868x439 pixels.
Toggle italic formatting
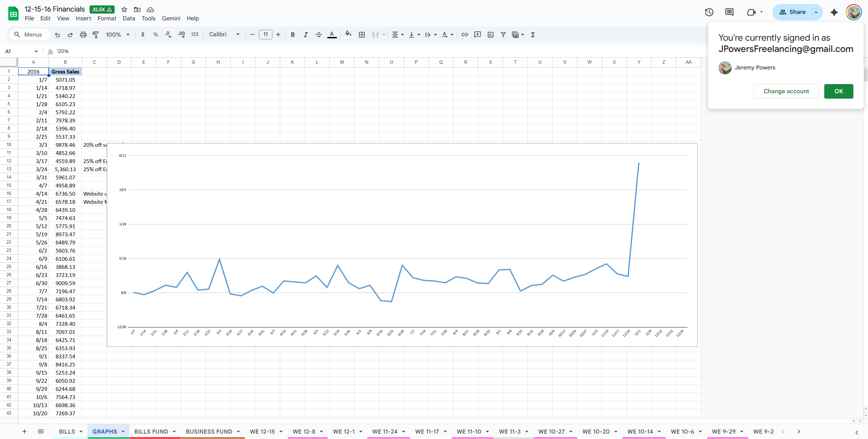click(306, 35)
